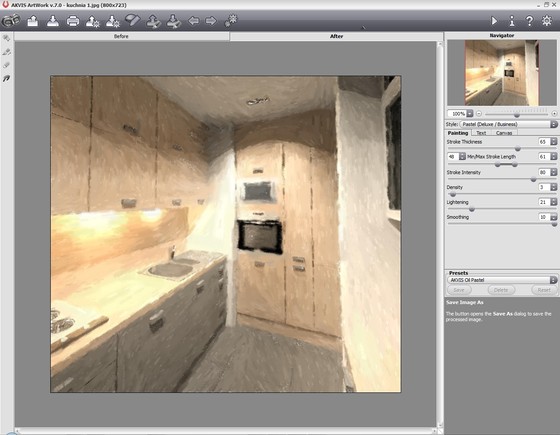Click the Run processing play button

point(494,21)
